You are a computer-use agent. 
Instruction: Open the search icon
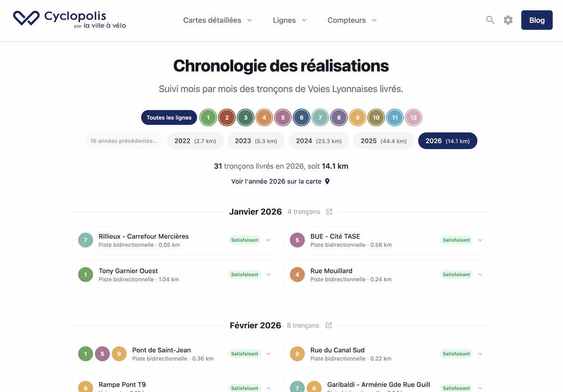(490, 20)
